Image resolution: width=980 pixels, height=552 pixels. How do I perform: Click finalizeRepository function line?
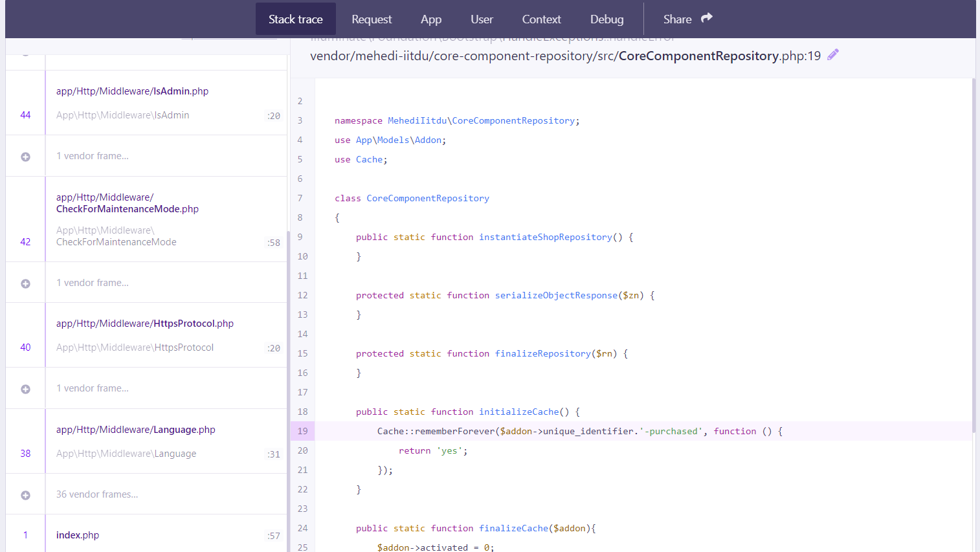(492, 353)
